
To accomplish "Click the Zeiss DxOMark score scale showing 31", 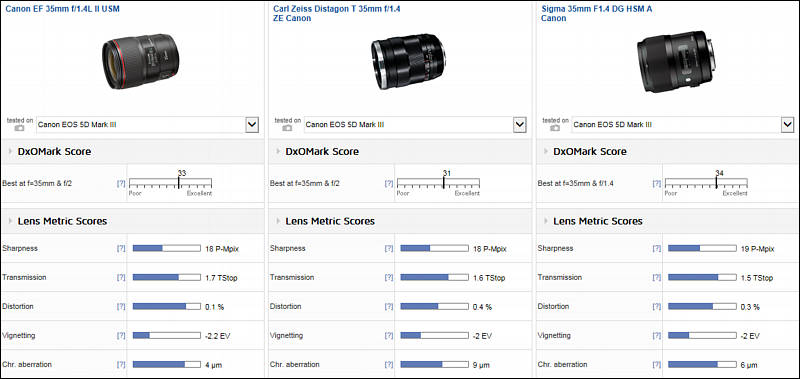I will 438,183.
